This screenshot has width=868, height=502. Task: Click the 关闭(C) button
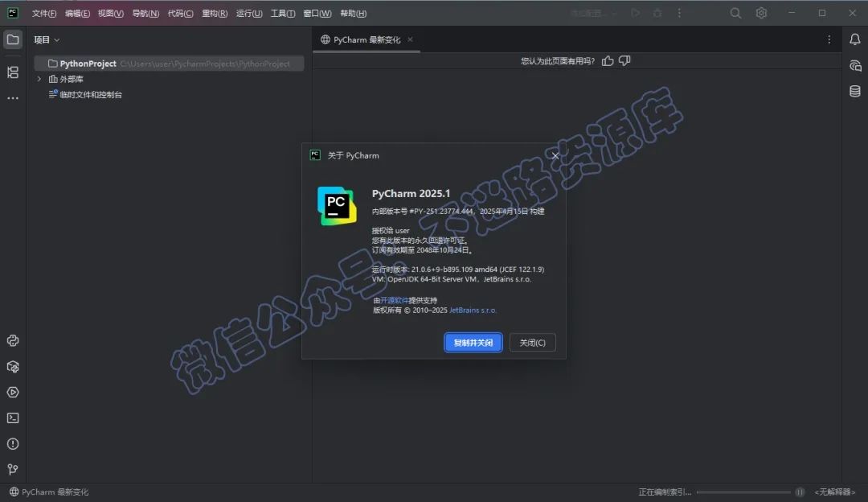tap(533, 343)
